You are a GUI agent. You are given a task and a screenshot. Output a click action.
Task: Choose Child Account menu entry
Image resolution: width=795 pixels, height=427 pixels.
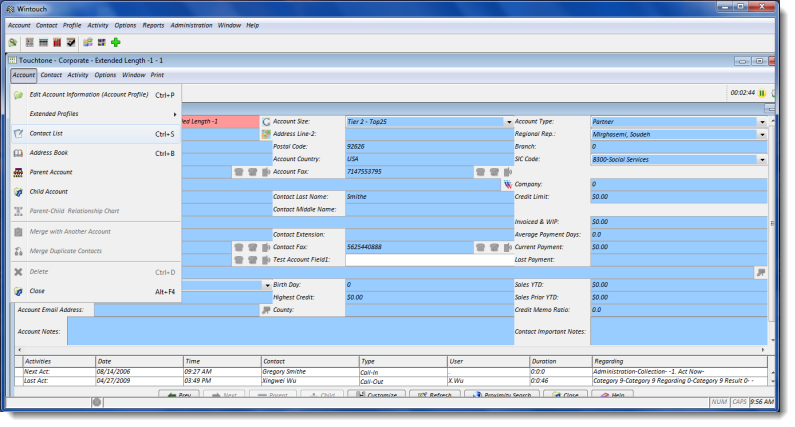pos(96,192)
